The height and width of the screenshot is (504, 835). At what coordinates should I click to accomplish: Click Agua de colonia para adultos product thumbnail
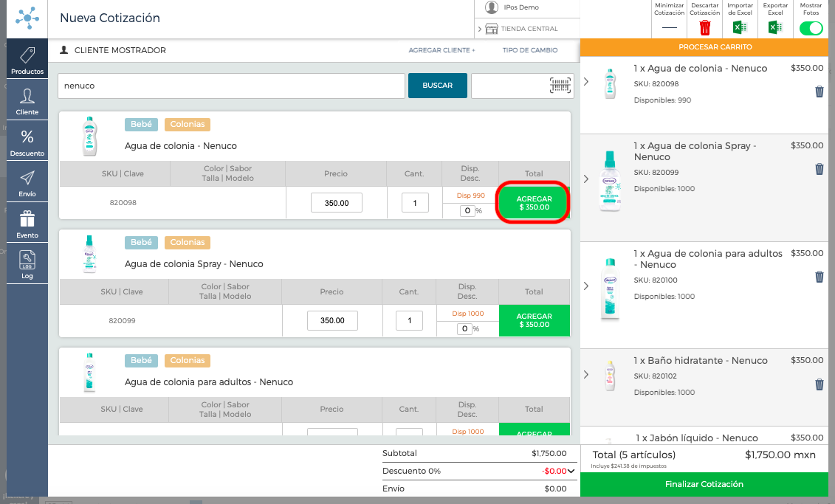[89, 372]
